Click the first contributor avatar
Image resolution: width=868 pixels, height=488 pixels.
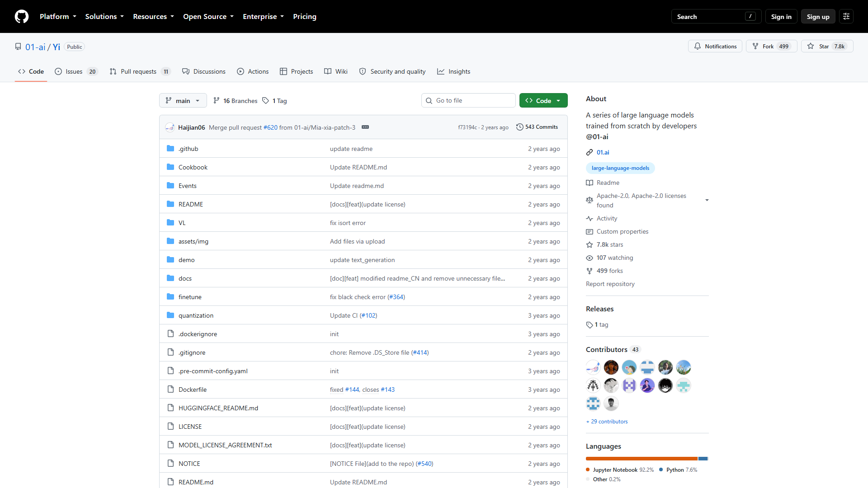[593, 367]
